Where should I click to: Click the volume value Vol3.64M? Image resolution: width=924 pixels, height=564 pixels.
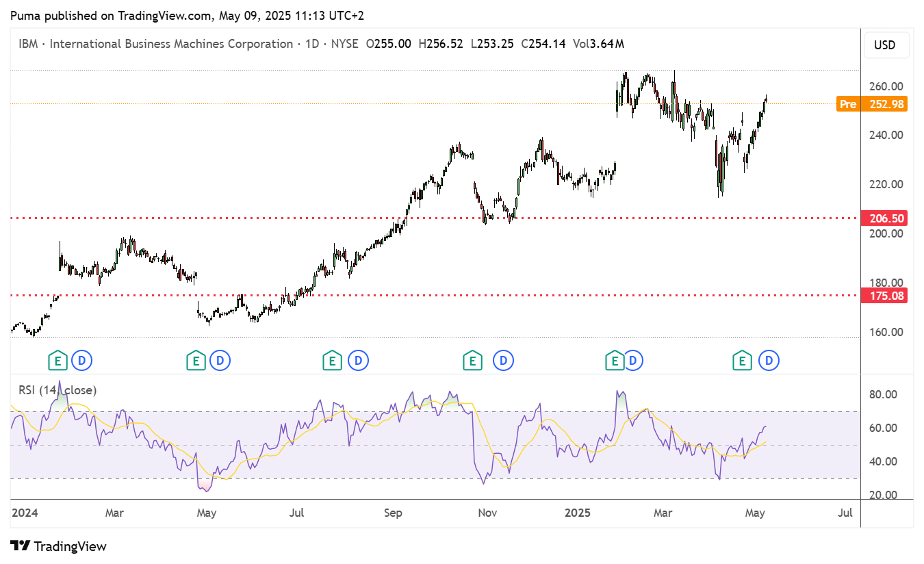(598, 44)
